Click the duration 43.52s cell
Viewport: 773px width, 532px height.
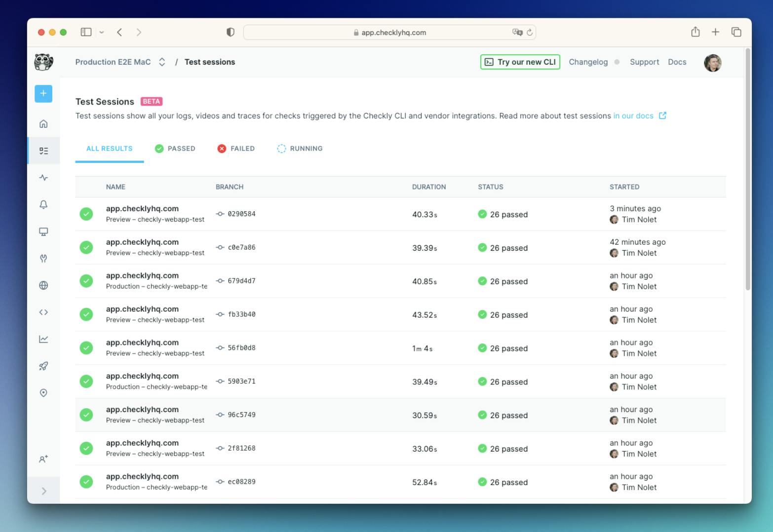[x=425, y=315]
